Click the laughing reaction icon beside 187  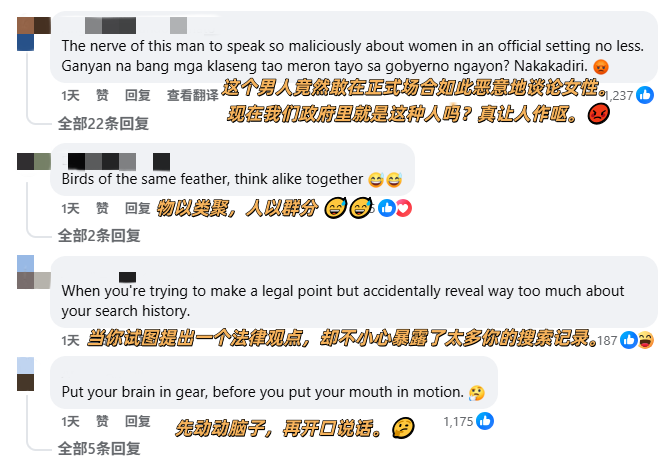click(x=646, y=340)
